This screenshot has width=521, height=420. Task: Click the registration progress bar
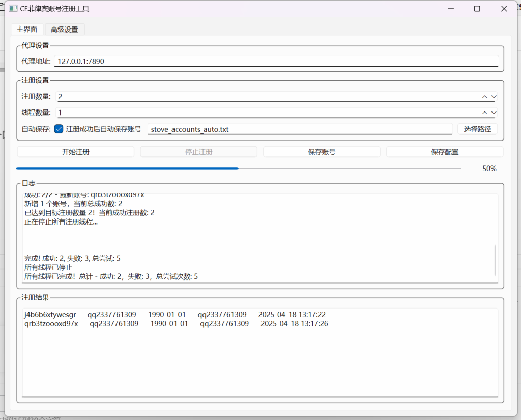pos(239,169)
